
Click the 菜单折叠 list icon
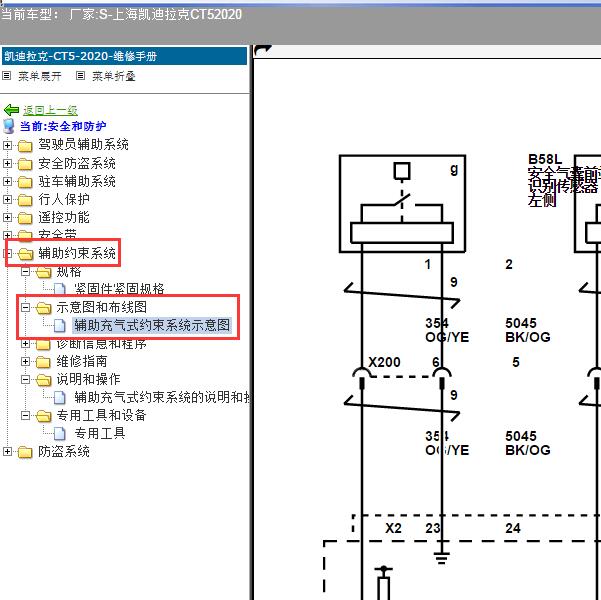(80, 76)
